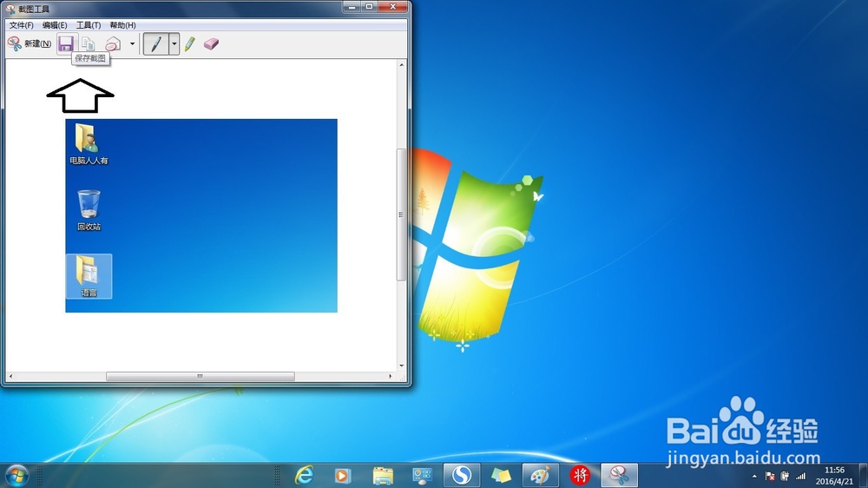Click the horizontal scrollbar thumb
Screen dimensions: 868x488
(x=201, y=376)
